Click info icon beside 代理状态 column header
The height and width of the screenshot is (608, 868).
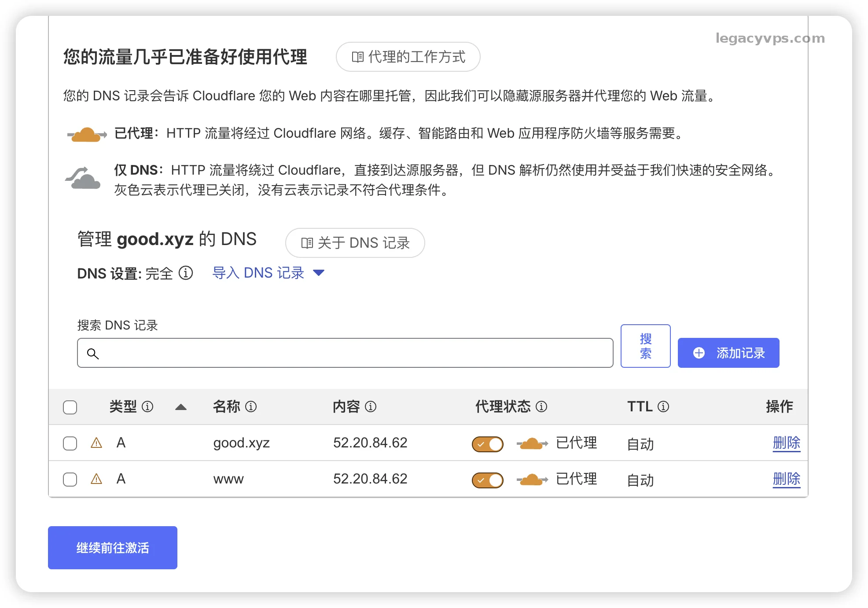541,407
